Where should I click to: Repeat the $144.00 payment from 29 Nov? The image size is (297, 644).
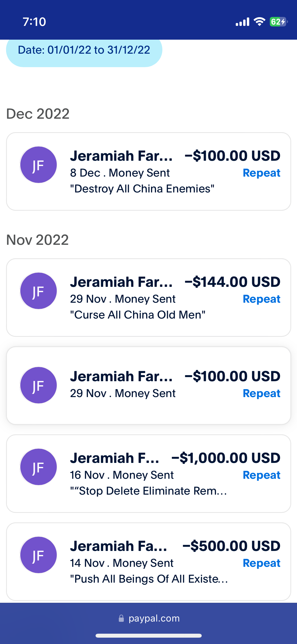click(261, 299)
